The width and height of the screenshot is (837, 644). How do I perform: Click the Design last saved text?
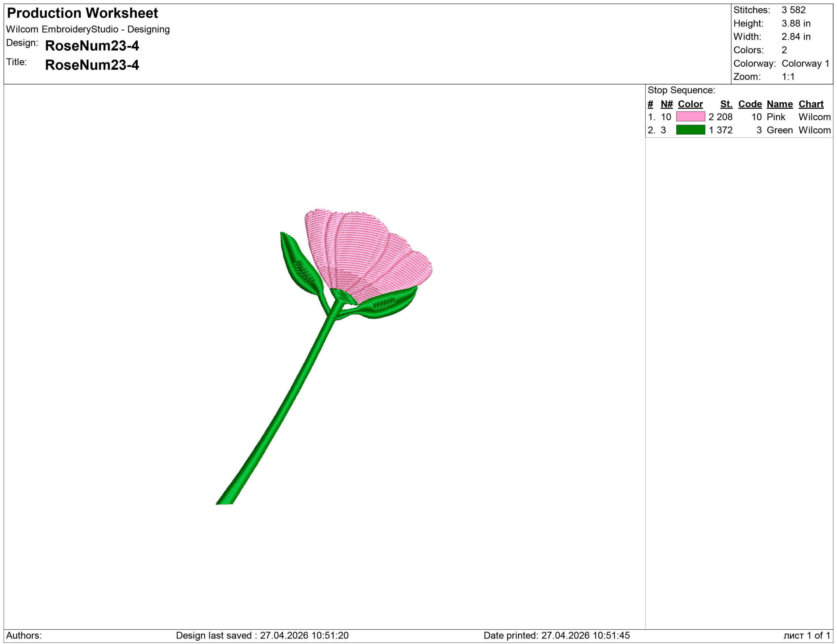(262, 635)
